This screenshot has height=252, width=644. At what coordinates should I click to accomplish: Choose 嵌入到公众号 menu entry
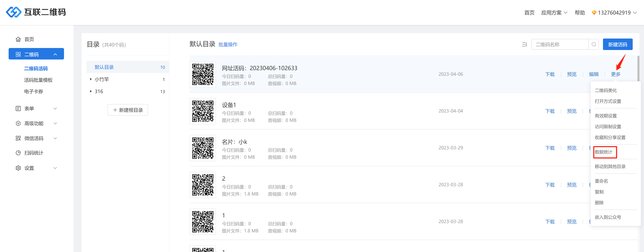coord(608,217)
